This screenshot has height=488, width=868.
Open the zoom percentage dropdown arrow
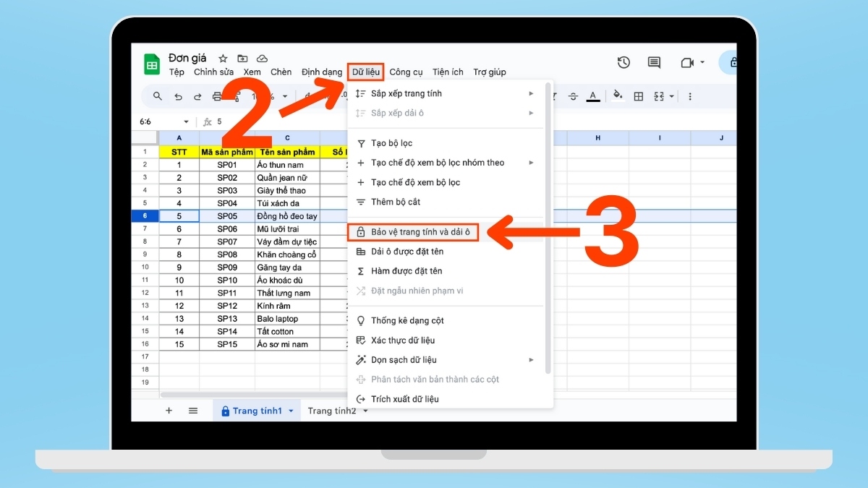click(285, 96)
